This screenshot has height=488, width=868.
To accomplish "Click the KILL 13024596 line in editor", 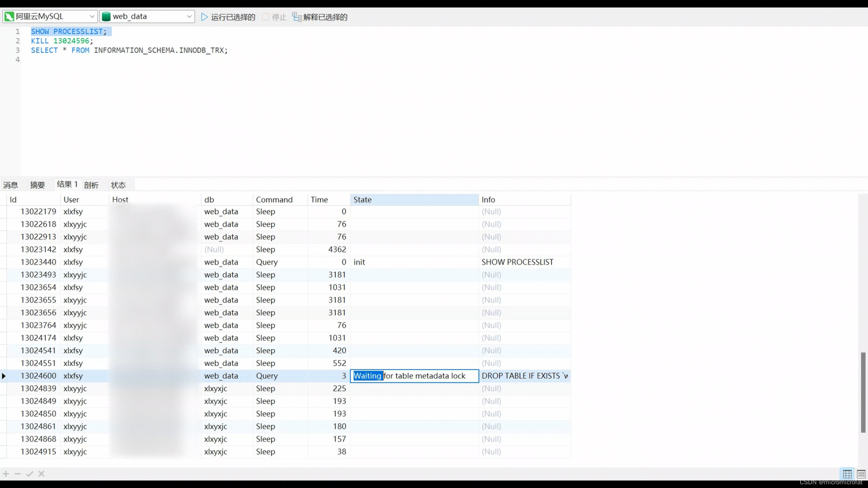I will [x=62, y=41].
